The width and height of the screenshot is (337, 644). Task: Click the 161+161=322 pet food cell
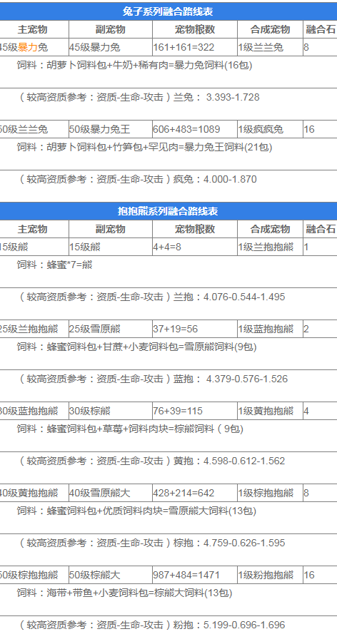pyautogui.click(x=195, y=47)
